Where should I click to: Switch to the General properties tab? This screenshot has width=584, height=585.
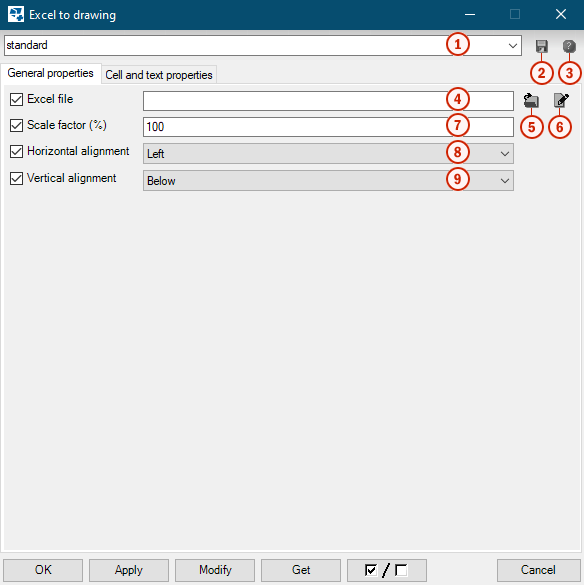(x=50, y=73)
